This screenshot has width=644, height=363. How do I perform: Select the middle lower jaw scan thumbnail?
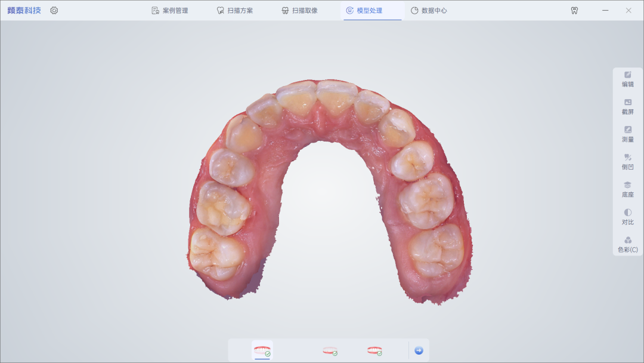click(330, 350)
